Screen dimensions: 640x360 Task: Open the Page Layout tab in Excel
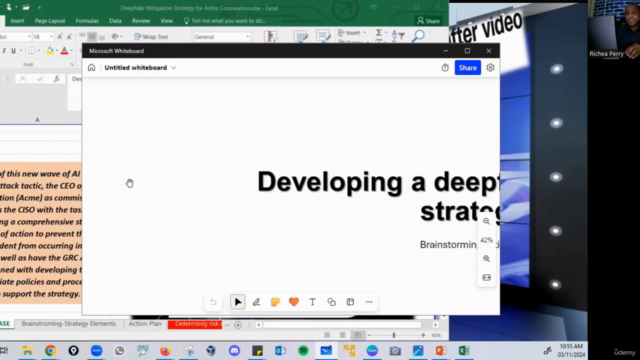tap(50, 21)
